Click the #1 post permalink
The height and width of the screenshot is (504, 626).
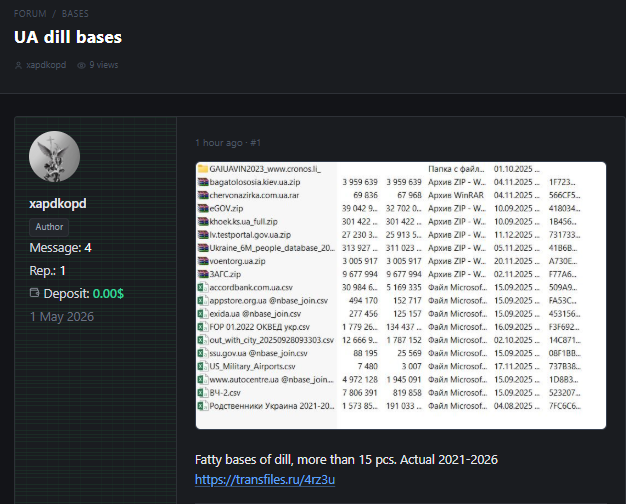[x=256, y=143]
